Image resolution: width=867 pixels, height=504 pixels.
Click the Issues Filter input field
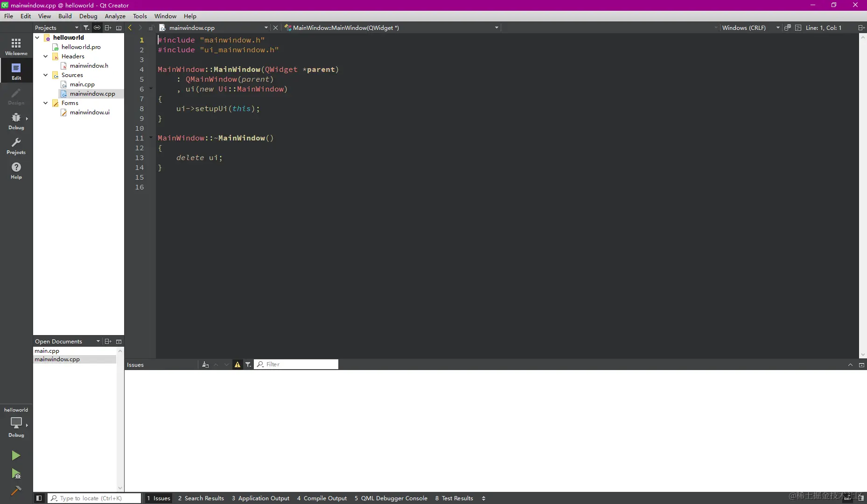(x=296, y=364)
